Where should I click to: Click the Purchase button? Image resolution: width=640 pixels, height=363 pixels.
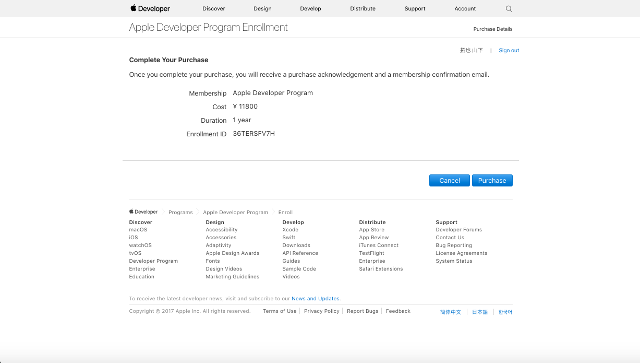coord(492,180)
